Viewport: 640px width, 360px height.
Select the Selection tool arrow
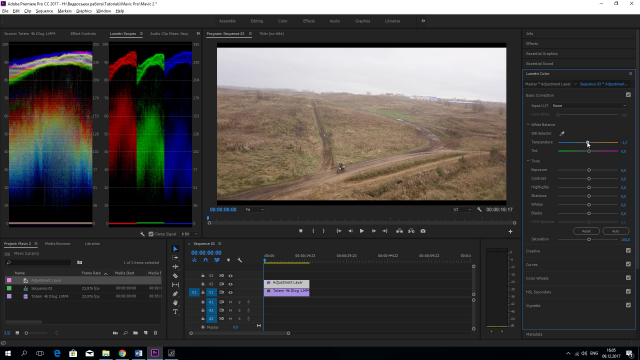pos(175,249)
